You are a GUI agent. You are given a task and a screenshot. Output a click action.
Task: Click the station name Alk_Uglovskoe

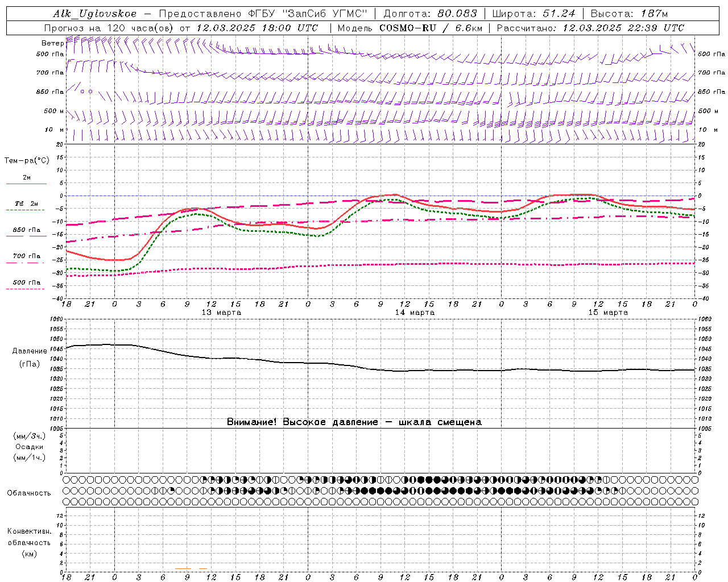click(95, 14)
